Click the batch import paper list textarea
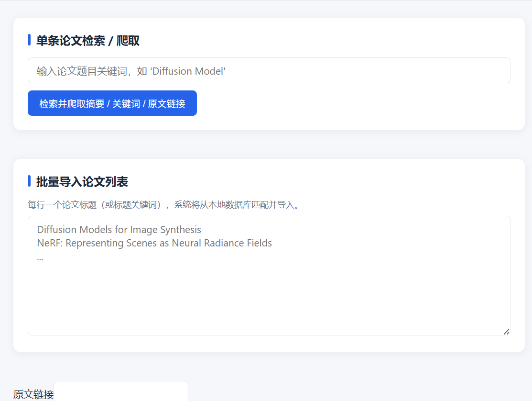The width and height of the screenshot is (532, 401). pyautogui.click(x=269, y=276)
